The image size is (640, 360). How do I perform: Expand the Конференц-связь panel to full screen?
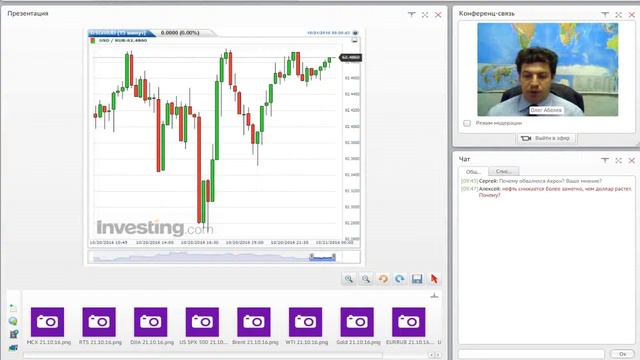tap(618, 15)
